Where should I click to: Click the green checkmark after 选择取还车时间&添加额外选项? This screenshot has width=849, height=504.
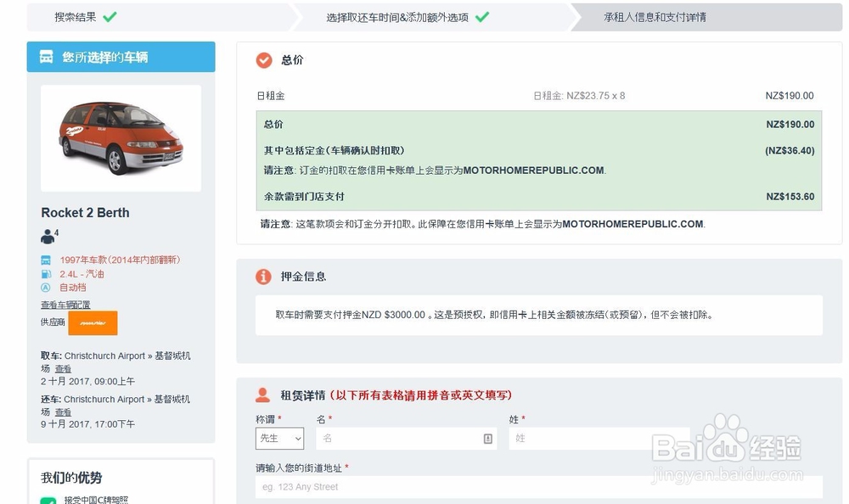[482, 17]
